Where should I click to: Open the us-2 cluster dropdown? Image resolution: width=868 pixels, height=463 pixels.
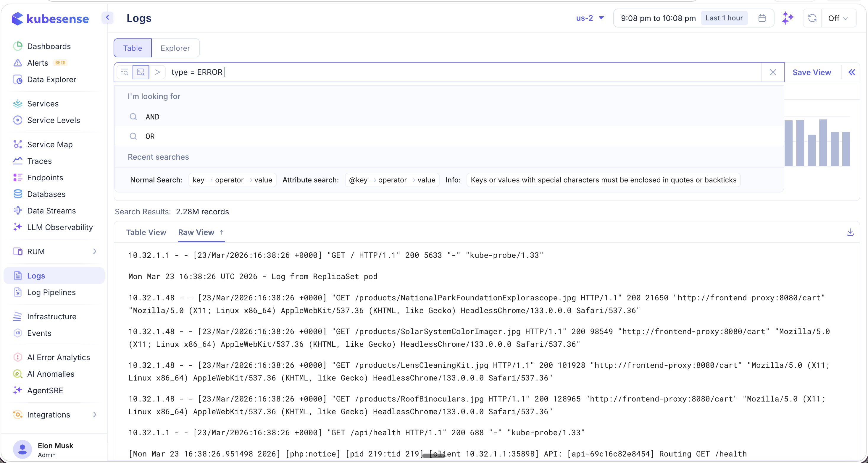pos(590,18)
